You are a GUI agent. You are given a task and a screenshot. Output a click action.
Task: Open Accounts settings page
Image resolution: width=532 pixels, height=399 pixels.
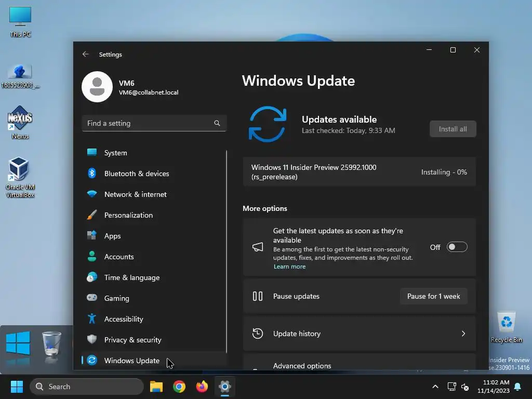[x=154, y=257]
